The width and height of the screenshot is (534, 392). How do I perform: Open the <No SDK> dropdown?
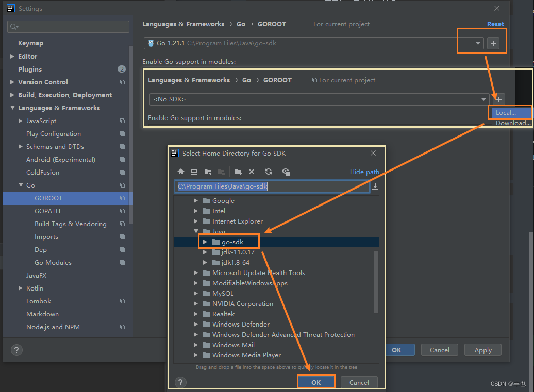coord(483,99)
